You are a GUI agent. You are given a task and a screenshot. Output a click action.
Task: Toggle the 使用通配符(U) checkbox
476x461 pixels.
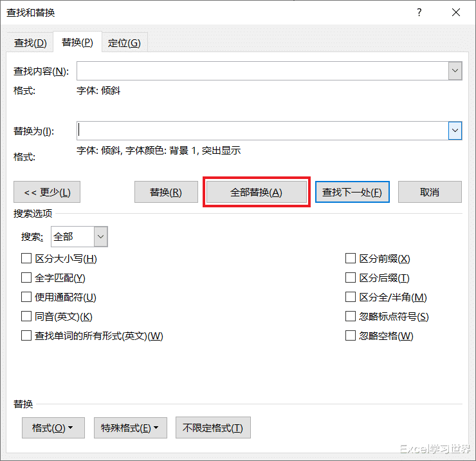[26, 297]
